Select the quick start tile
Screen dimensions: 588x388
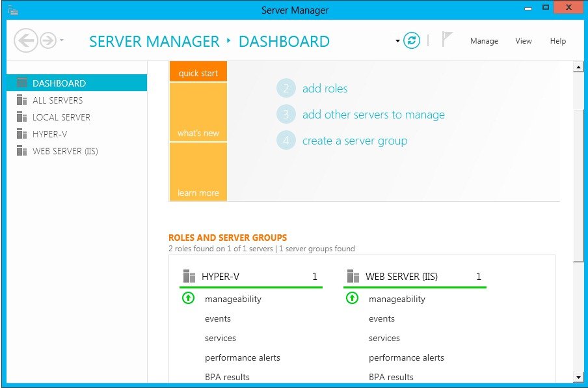198,72
